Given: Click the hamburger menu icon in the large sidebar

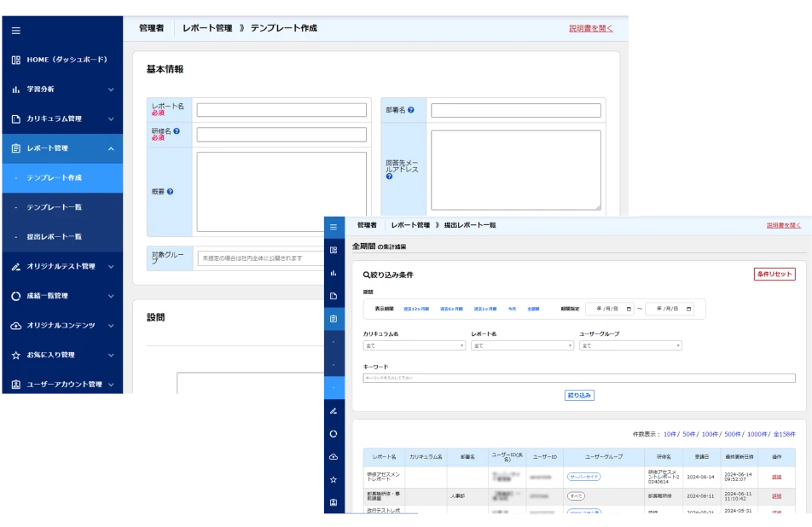Looking at the screenshot, I should (x=15, y=31).
